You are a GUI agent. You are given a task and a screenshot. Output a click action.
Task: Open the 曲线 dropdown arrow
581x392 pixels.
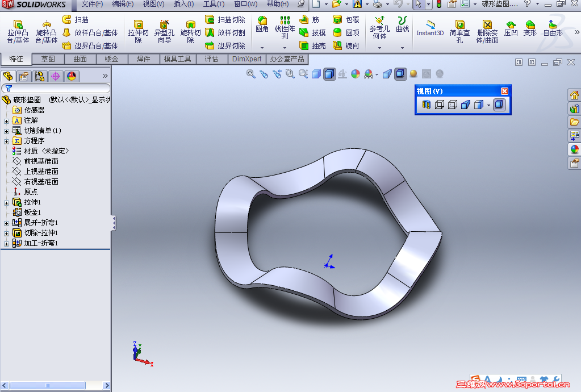point(403,48)
